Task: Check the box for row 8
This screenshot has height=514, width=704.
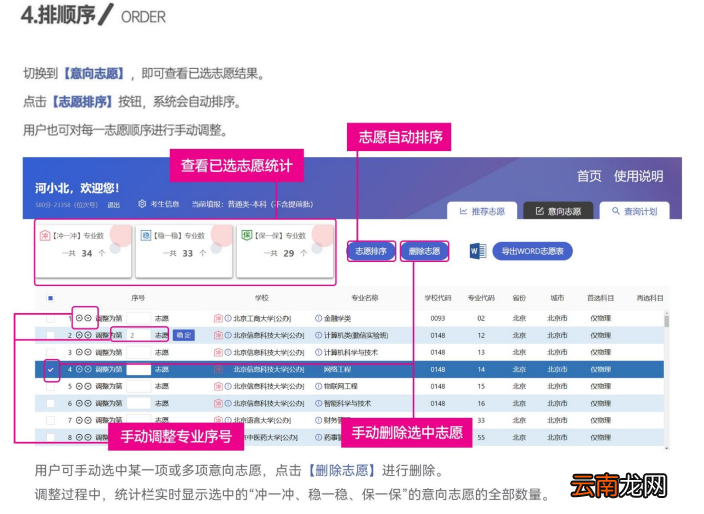Action: pyautogui.click(x=50, y=437)
